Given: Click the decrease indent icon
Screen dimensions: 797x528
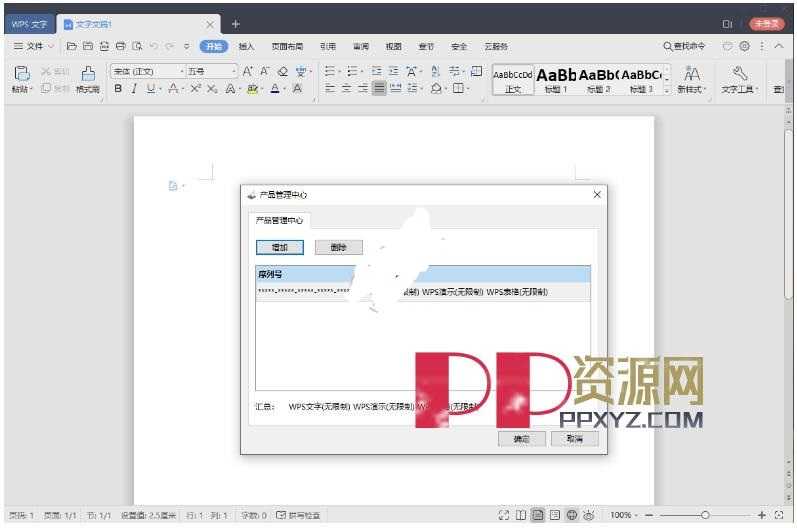Looking at the screenshot, I should coord(376,72).
